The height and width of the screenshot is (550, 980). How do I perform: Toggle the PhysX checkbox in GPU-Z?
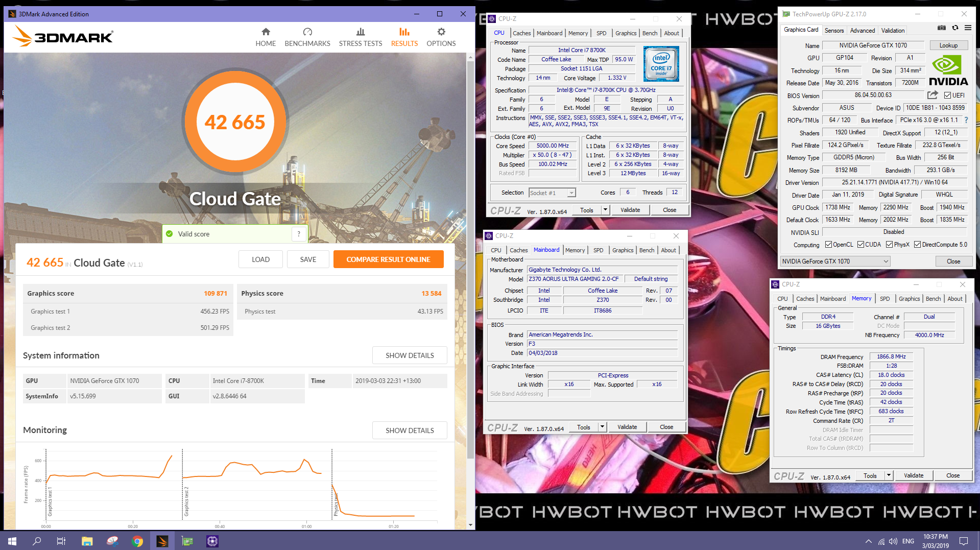[889, 245]
